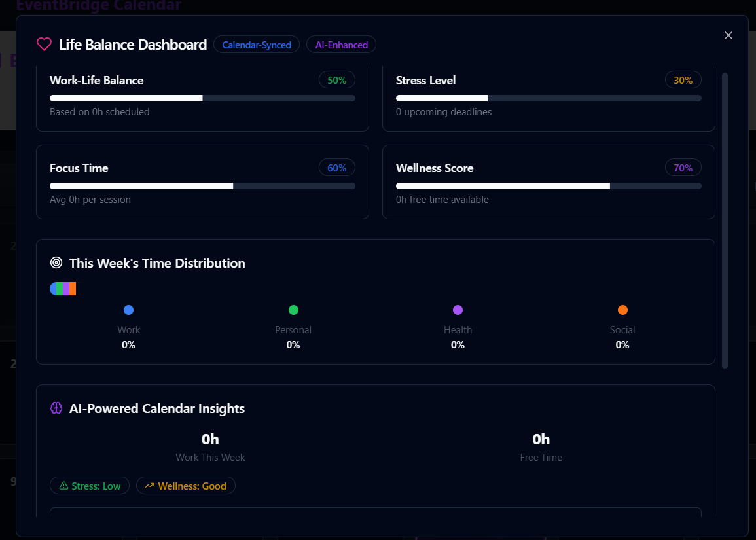Click the 'Work' category label
Image resolution: width=756 pixels, height=540 pixels.
[129, 330]
